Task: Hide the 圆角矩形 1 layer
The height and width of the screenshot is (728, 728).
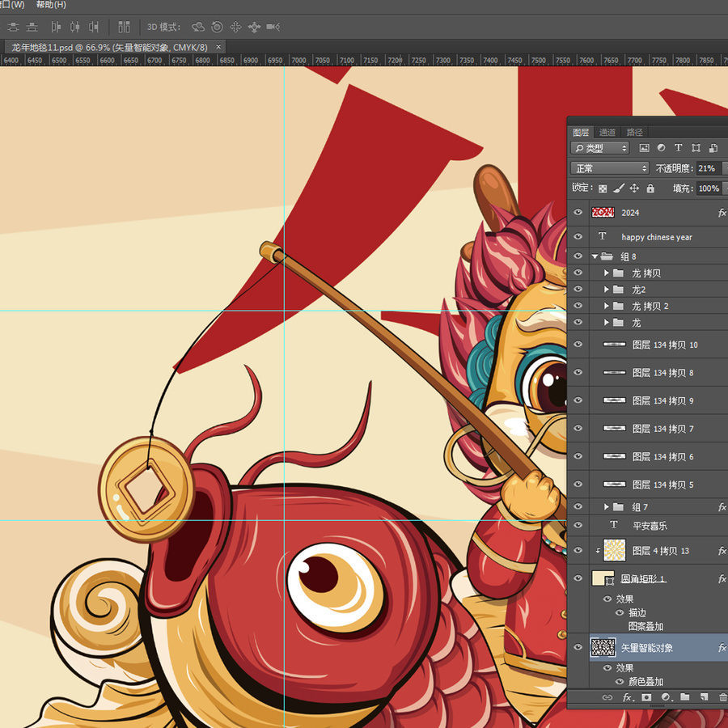Action: tap(578, 578)
